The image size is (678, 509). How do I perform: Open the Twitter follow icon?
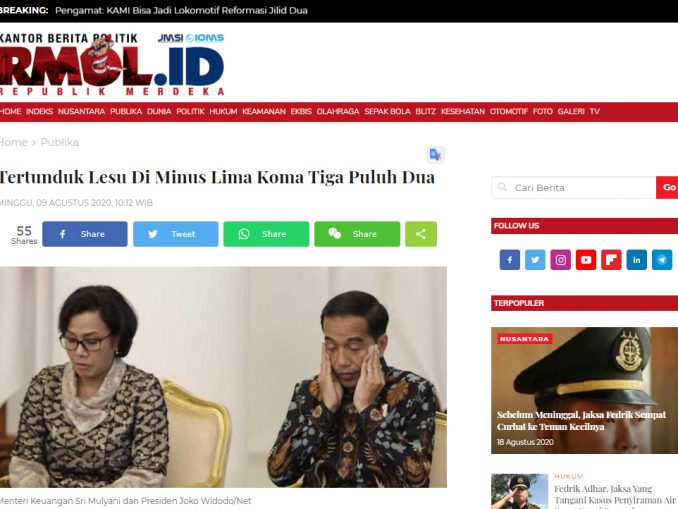535,260
